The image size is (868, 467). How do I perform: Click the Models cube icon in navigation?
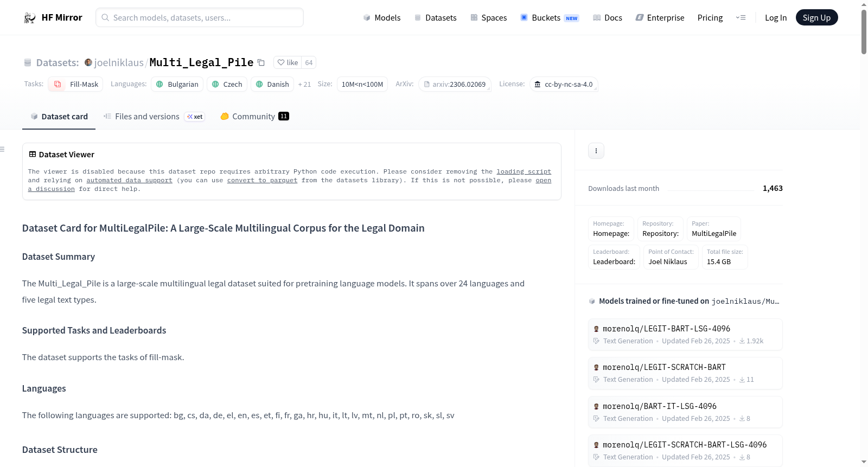tap(367, 18)
